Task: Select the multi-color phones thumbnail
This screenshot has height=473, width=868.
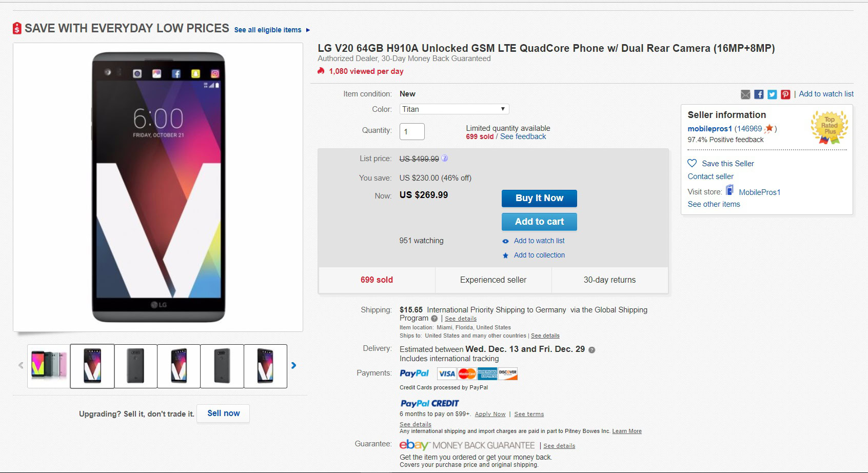Action: point(49,366)
